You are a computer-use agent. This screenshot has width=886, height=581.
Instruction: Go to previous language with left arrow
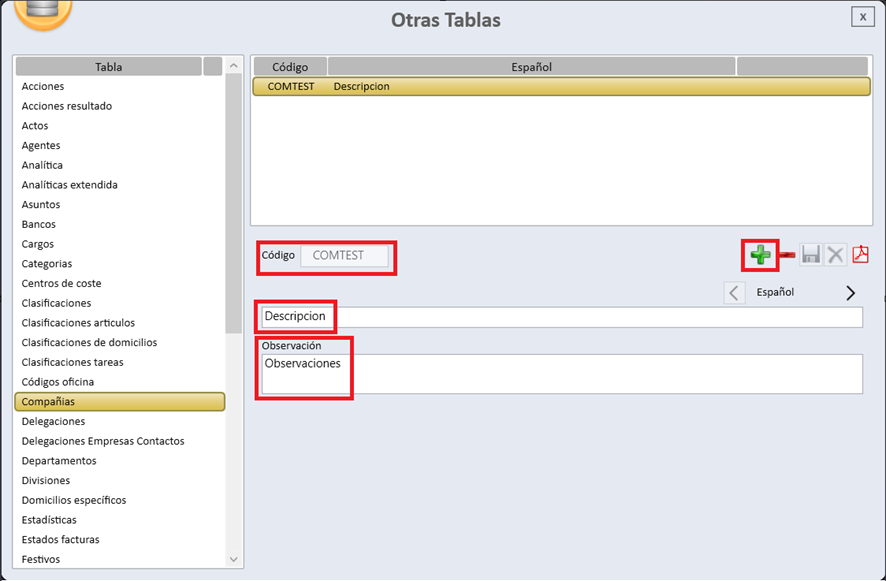click(x=734, y=293)
